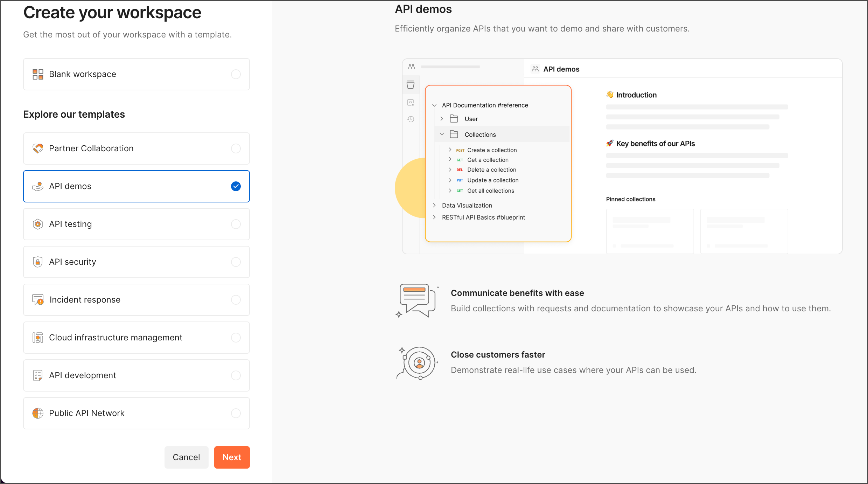The image size is (868, 484).
Task: Click the Incident response alert icon
Action: [x=38, y=299]
